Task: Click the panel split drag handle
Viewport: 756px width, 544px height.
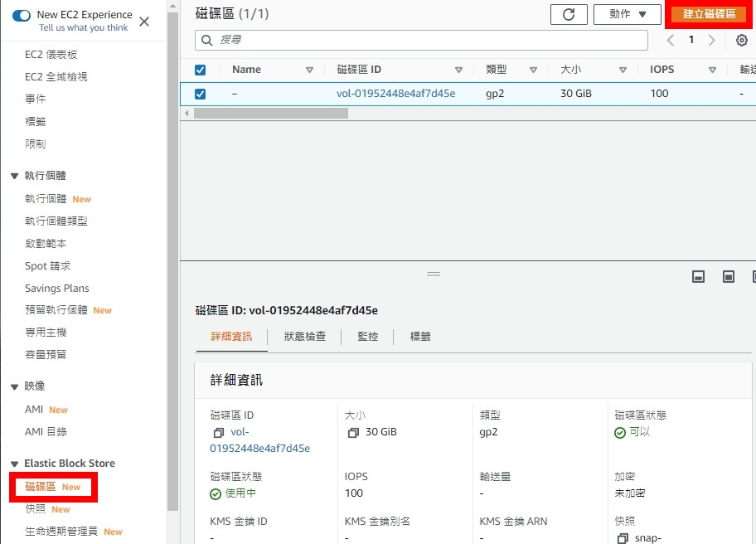Action: pyautogui.click(x=434, y=274)
